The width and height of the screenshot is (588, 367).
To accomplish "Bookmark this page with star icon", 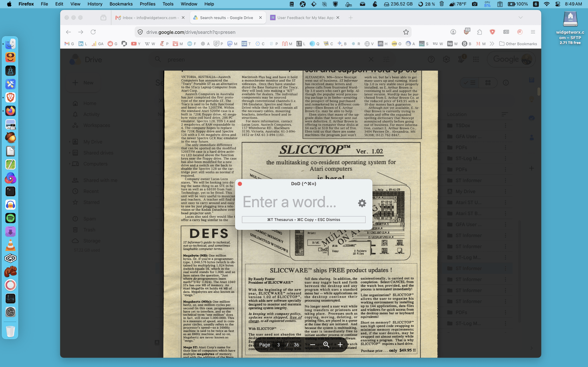I will click(x=406, y=32).
